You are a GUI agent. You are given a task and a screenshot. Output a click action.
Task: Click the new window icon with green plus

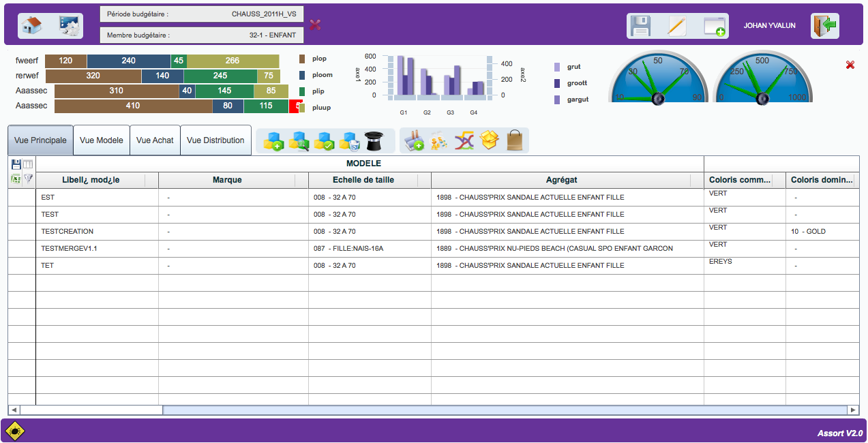click(x=715, y=27)
